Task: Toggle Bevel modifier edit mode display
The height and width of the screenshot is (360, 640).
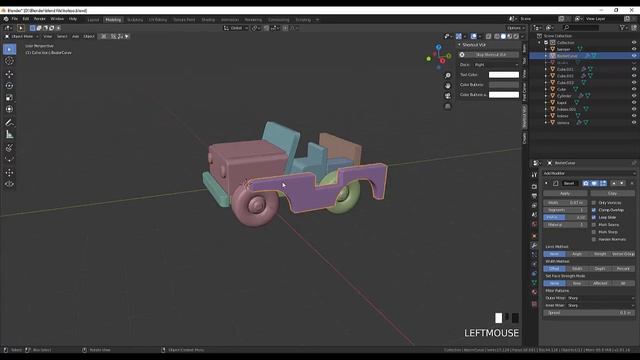Action: (603, 183)
